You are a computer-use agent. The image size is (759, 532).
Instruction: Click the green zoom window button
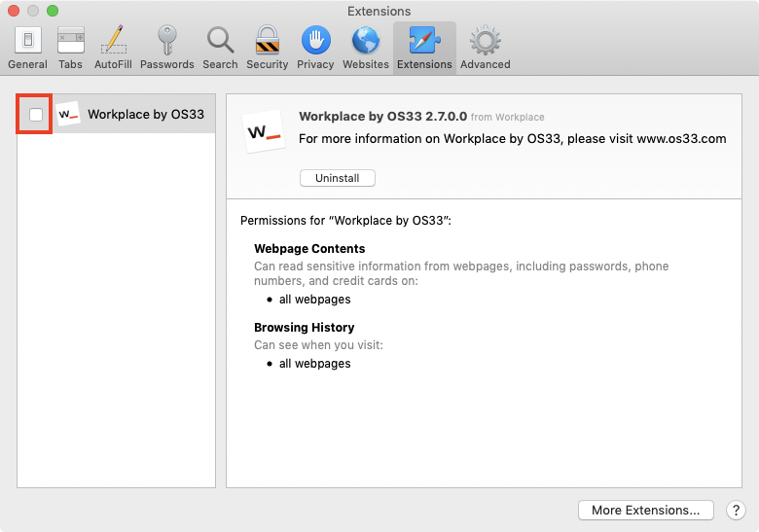[53, 11]
